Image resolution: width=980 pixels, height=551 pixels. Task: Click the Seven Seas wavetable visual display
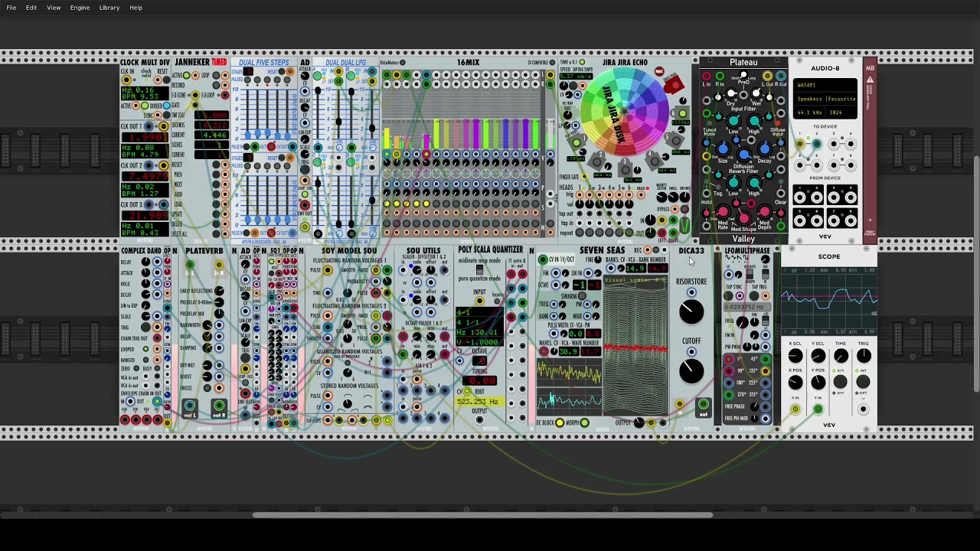[x=635, y=344]
